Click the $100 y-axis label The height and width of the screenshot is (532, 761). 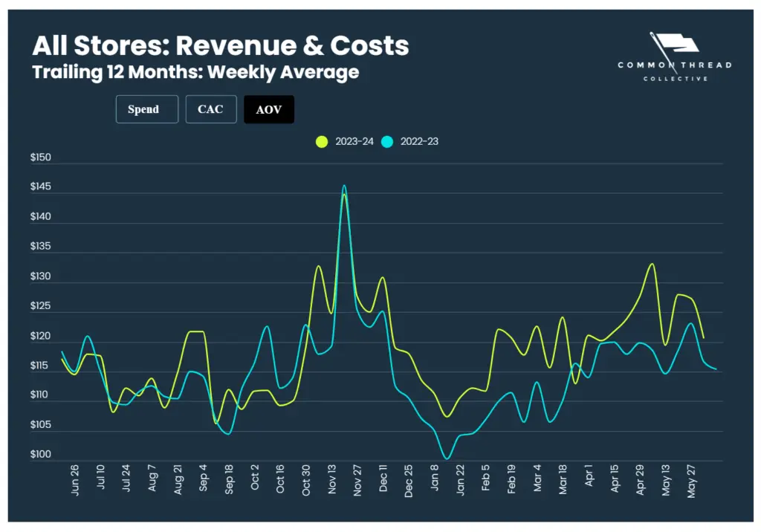[40, 455]
